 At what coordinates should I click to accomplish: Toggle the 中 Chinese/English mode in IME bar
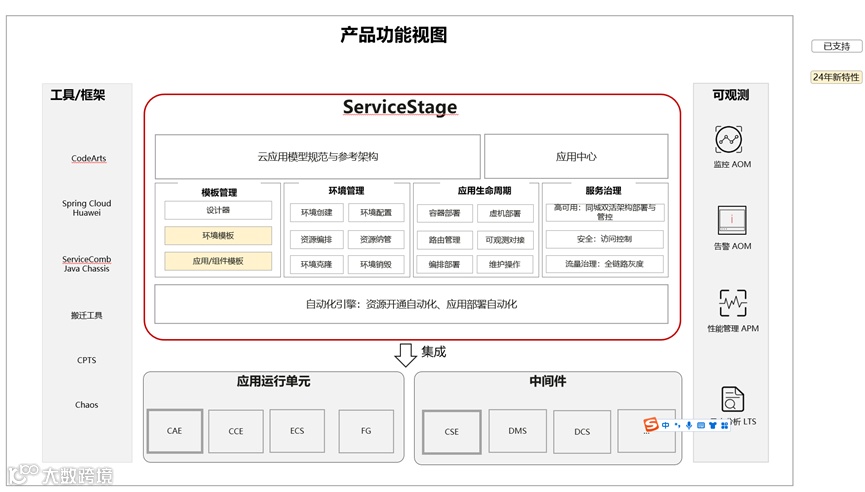pyautogui.click(x=665, y=425)
